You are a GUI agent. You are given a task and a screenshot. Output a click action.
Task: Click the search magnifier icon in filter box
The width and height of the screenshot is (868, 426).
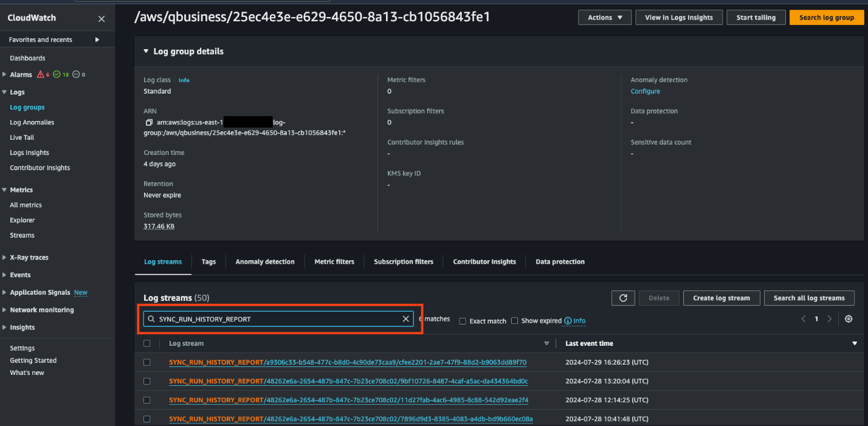[x=151, y=319]
